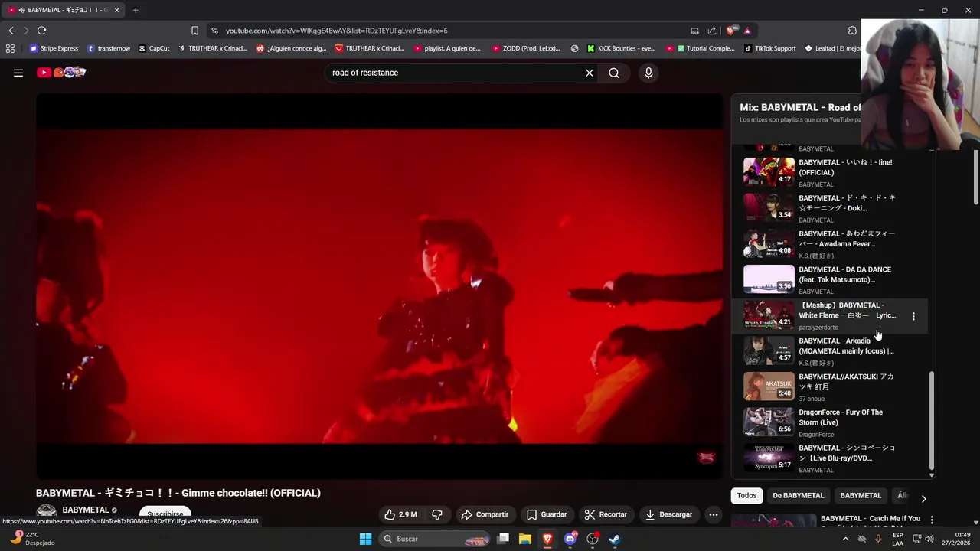Show more filter chips with right chevron
Viewport: 980px width, 551px height.
point(923,498)
